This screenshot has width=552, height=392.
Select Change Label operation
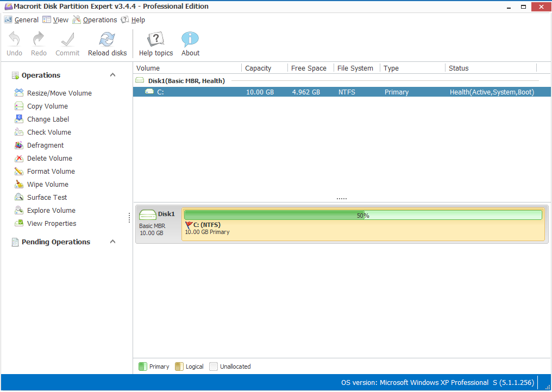coord(48,119)
